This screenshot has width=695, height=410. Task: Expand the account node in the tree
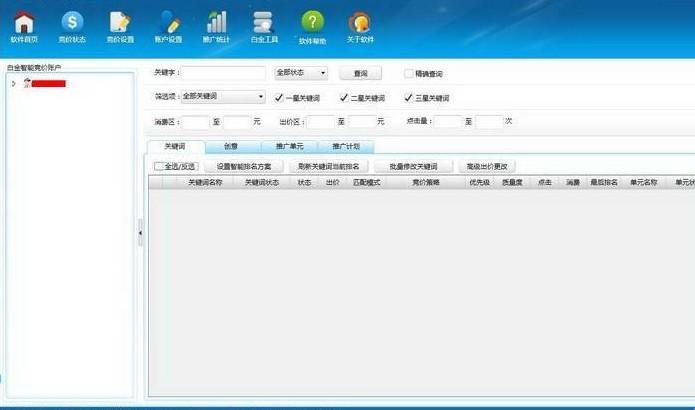click(x=13, y=84)
